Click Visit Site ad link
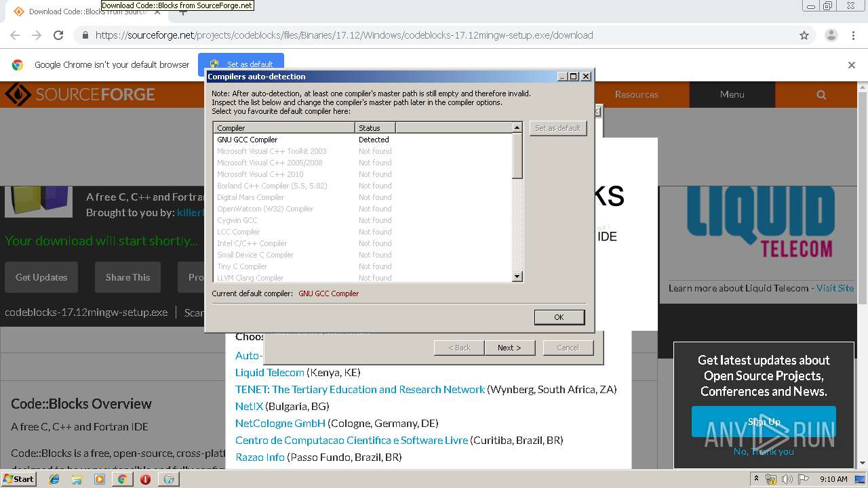Screen dimensions: 868x488 click(x=835, y=288)
